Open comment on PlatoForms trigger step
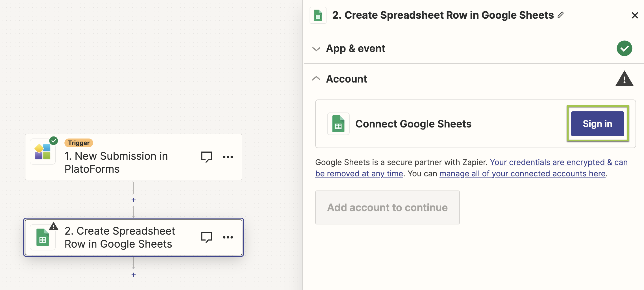The height and width of the screenshot is (290, 644). pos(206,157)
